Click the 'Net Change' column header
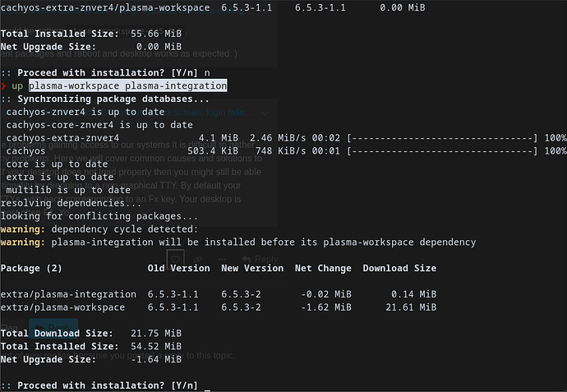 click(323, 268)
